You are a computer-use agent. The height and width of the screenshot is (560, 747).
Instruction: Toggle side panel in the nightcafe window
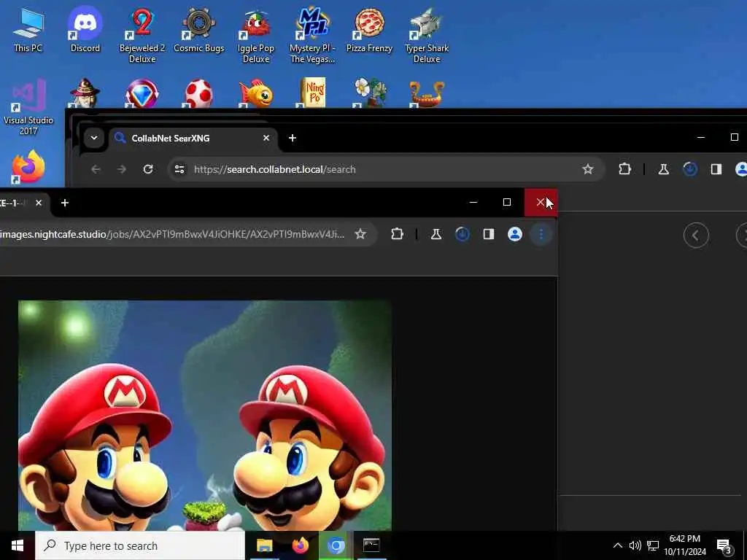[488, 234]
